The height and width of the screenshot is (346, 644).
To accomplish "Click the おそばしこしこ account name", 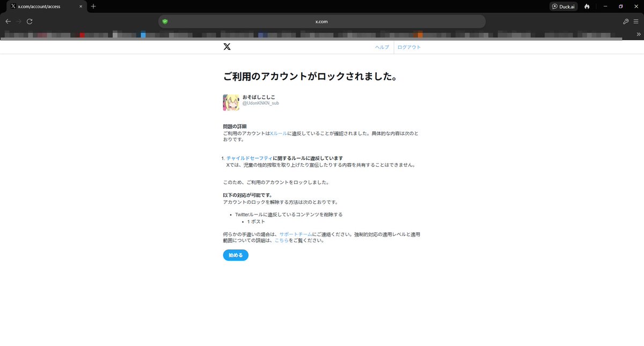I will coord(259,97).
